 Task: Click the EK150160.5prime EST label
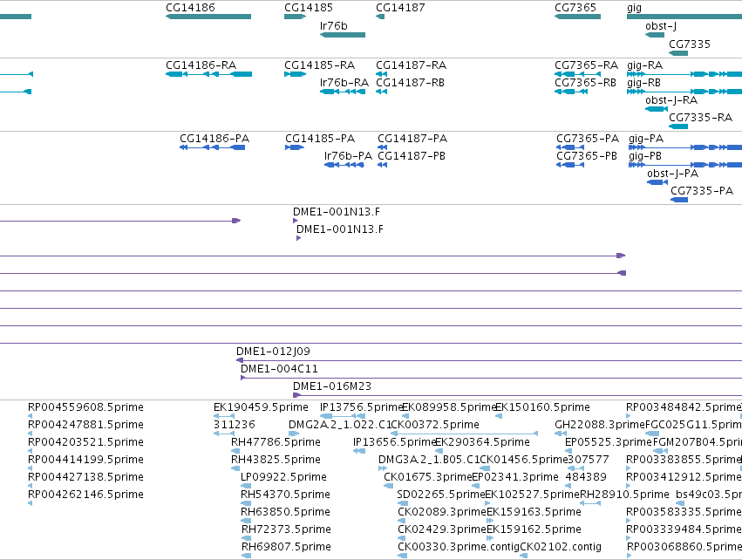[x=542, y=407]
